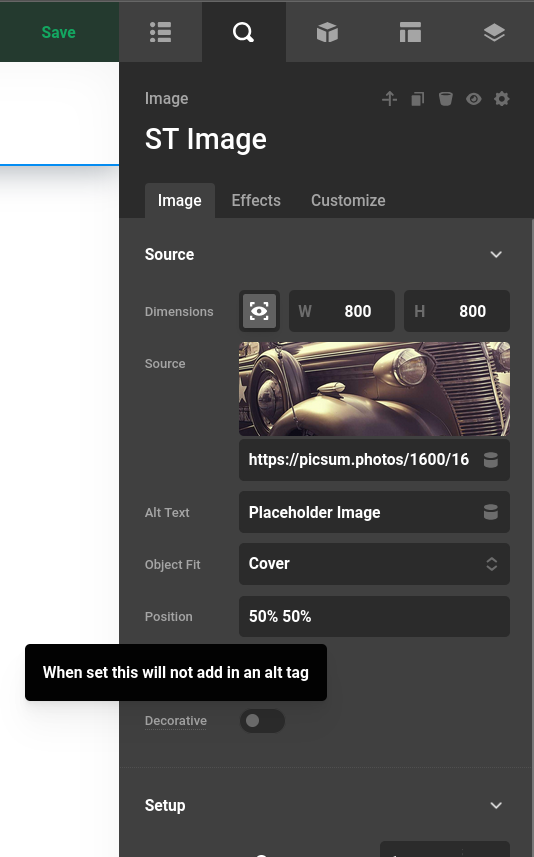Duplicate the ST Image element
Screen dimensions: 534x857
[418, 99]
